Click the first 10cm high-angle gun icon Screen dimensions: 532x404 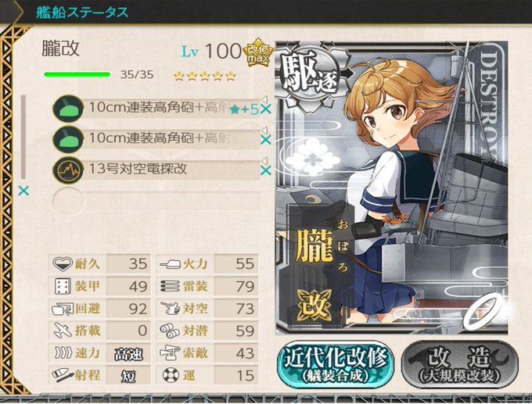point(68,109)
